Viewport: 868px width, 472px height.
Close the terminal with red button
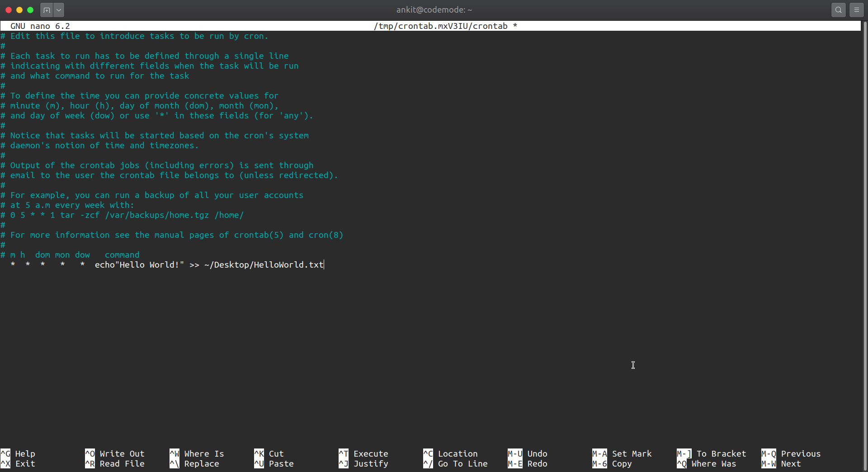point(9,10)
